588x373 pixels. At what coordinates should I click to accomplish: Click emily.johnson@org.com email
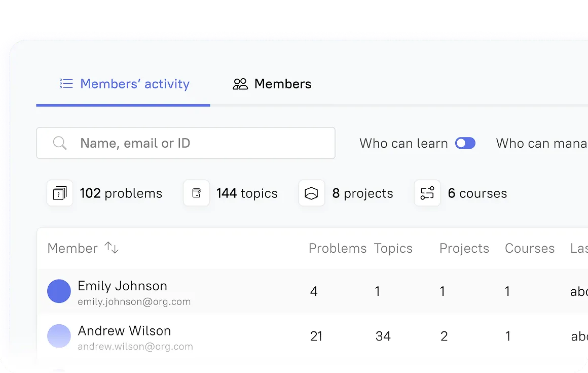coord(134,302)
